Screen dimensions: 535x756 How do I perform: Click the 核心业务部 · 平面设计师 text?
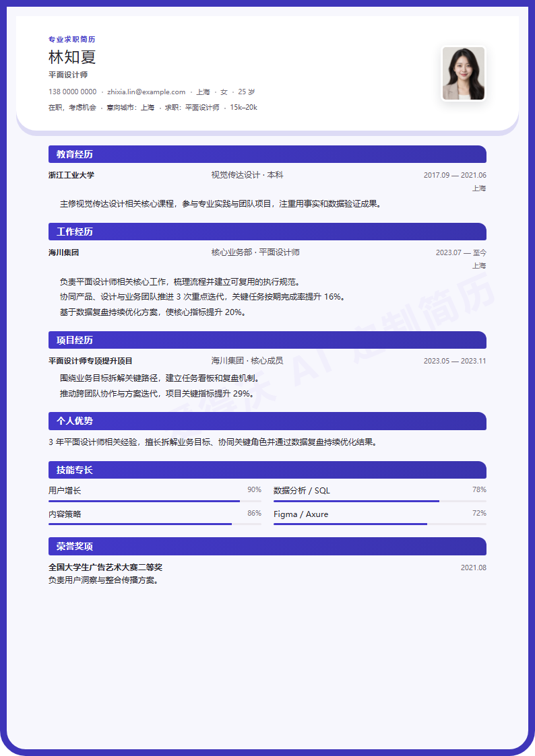pos(255,252)
